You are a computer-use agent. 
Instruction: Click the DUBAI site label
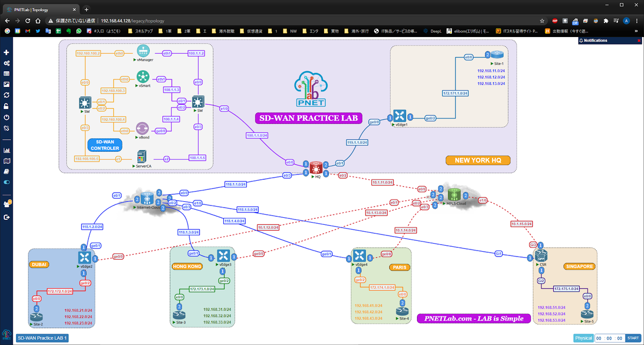click(40, 265)
